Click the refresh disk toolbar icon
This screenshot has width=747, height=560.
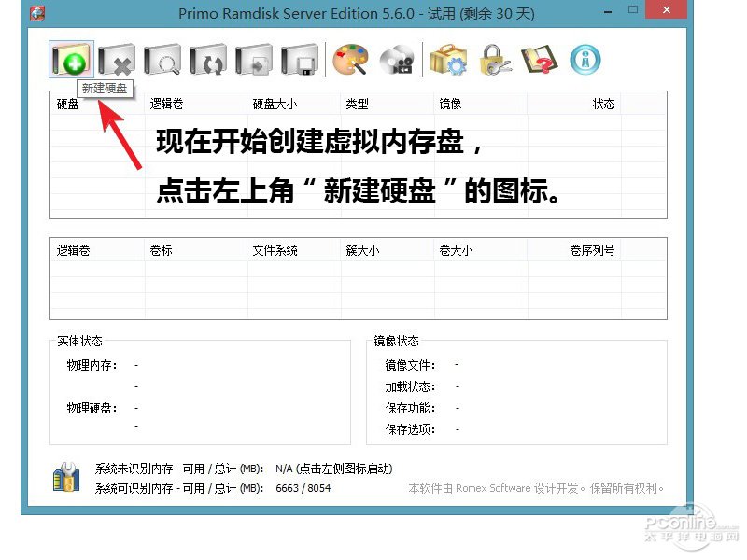pos(210,58)
